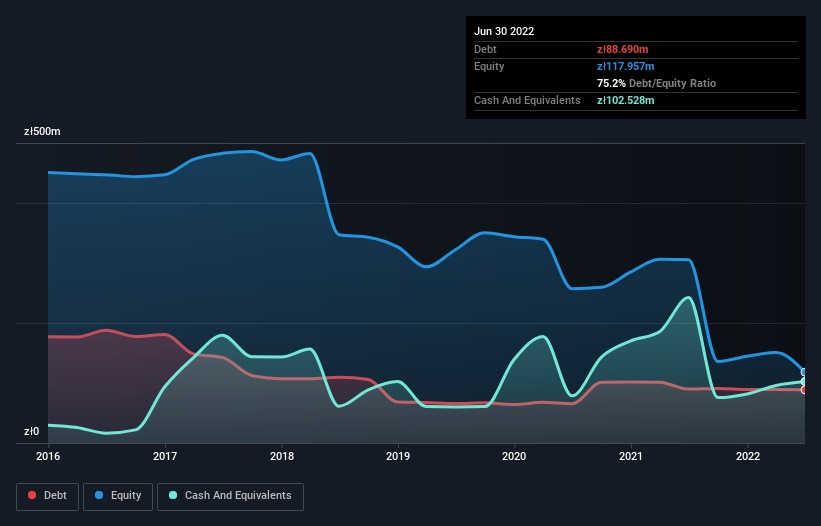Click the 2016 x-axis label
The height and width of the screenshot is (526, 821).
[48, 456]
